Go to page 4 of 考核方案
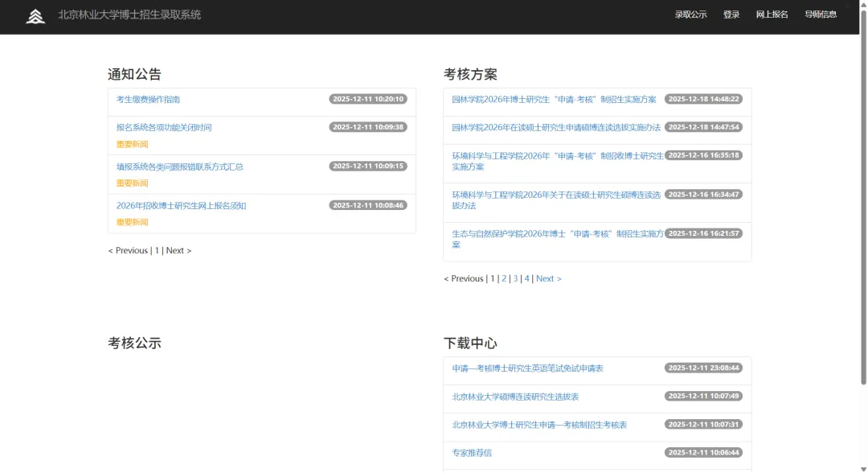868x473 pixels. pos(527,278)
